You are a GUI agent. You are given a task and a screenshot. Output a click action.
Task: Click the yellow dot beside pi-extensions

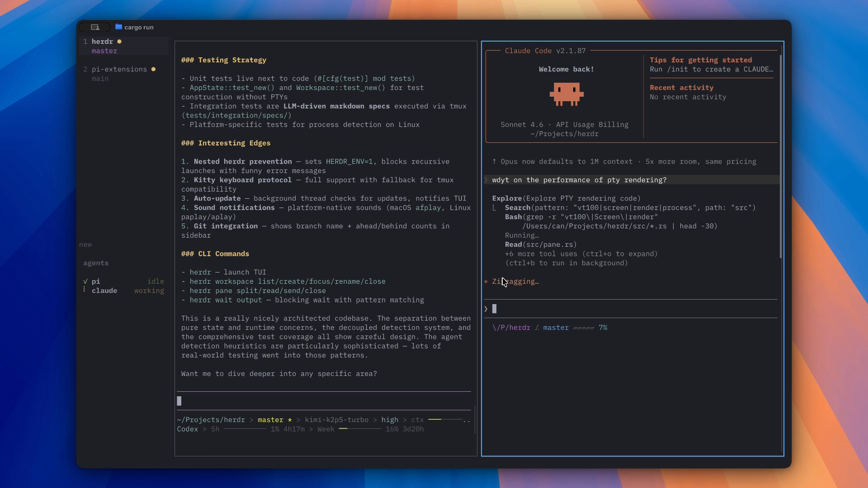[x=154, y=69]
